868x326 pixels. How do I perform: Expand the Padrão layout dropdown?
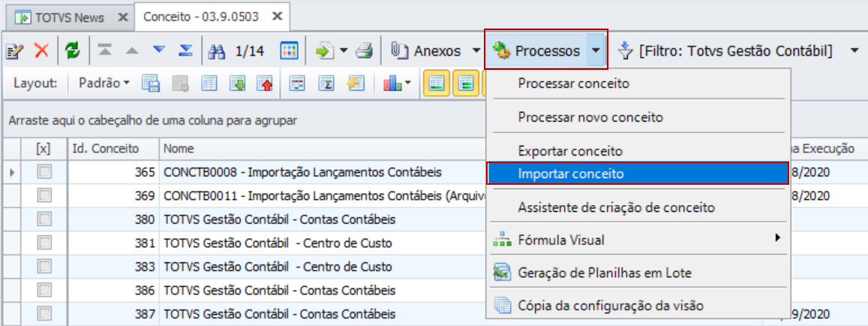click(x=104, y=83)
